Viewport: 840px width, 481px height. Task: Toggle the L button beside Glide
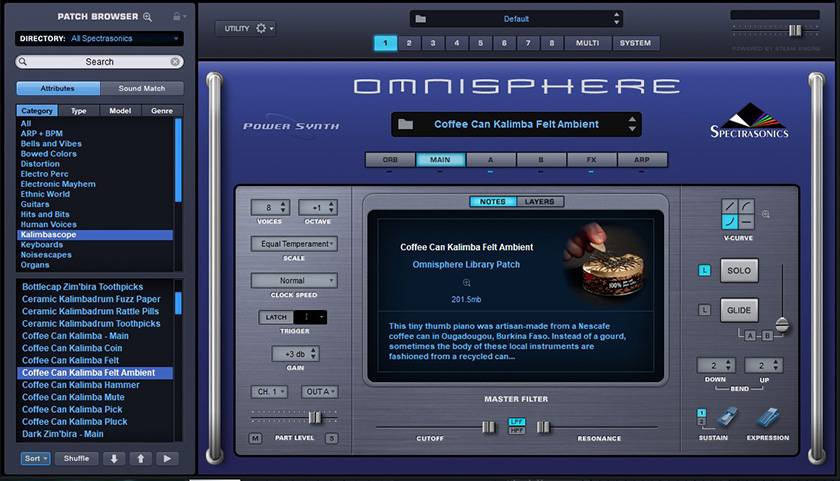click(x=704, y=310)
